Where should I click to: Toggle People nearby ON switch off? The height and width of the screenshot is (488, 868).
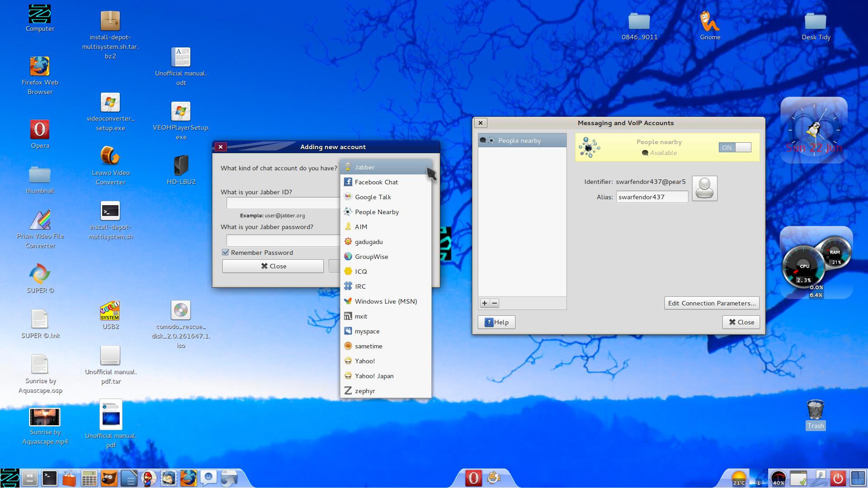pos(735,147)
